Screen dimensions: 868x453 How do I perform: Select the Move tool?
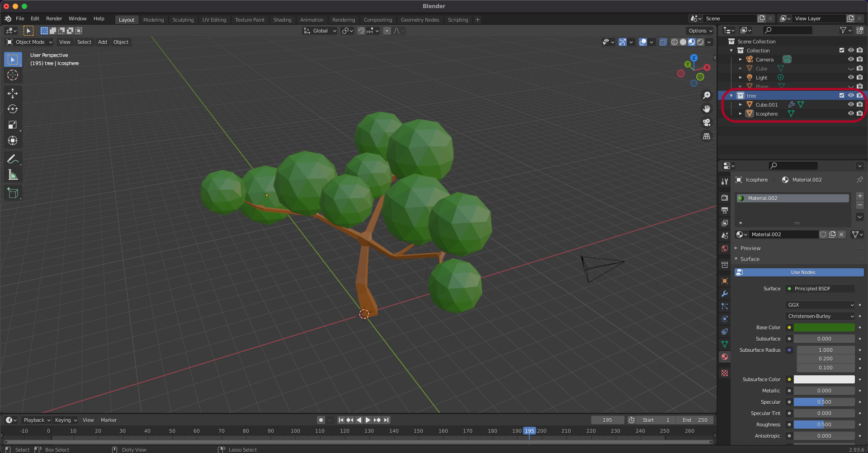point(13,93)
